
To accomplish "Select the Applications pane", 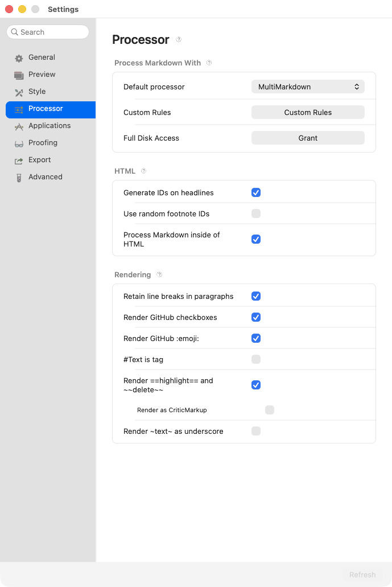I will [51, 126].
